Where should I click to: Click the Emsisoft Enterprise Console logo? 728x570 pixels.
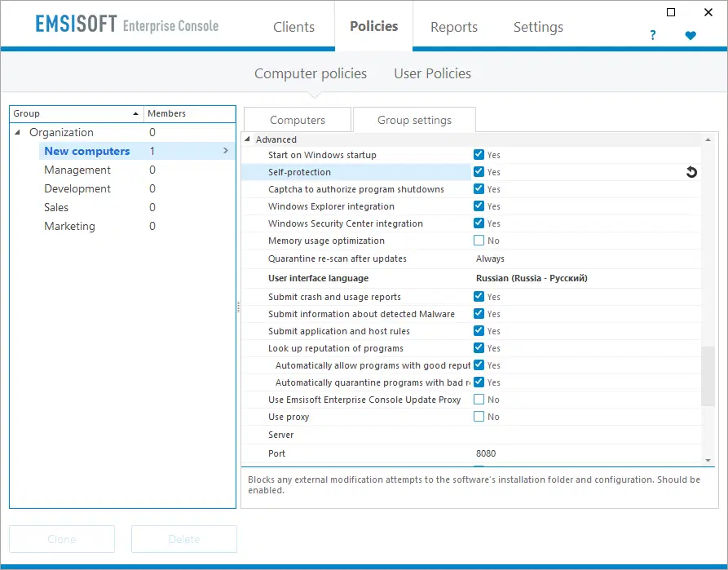pyautogui.click(x=126, y=24)
